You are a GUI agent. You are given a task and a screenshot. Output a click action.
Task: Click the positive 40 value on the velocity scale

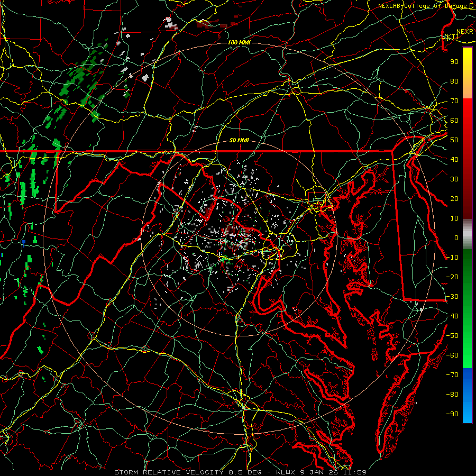[x=454, y=159]
